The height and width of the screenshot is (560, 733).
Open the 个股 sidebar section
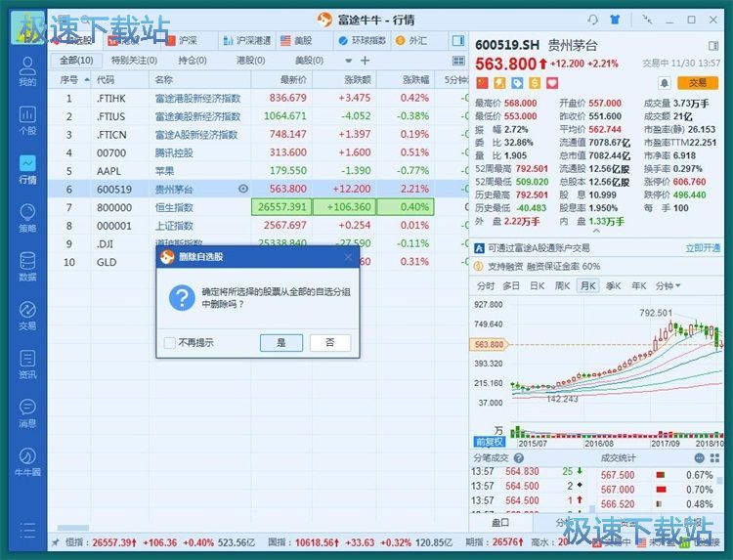(27, 120)
